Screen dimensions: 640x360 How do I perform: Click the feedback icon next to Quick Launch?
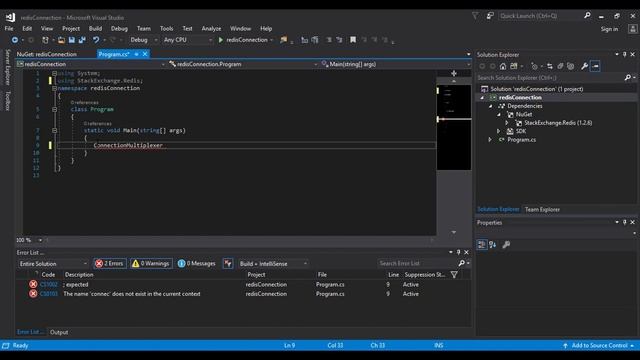tap(490, 16)
